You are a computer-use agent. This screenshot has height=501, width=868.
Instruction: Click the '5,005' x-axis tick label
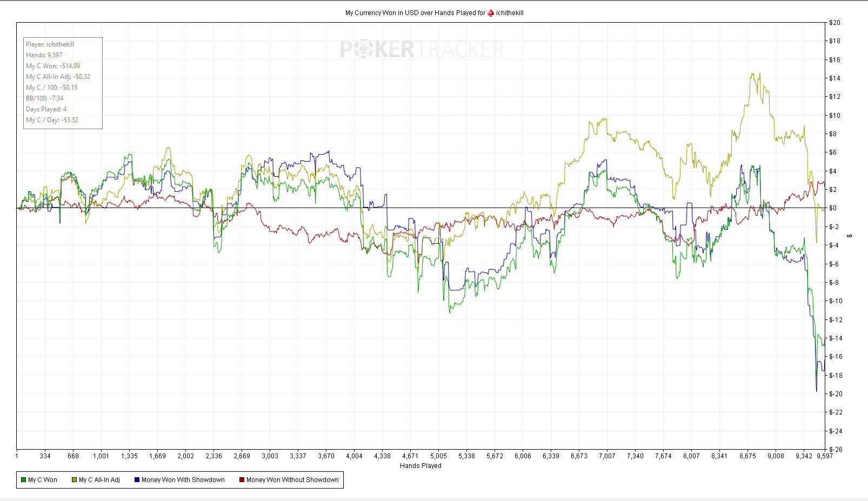click(x=438, y=456)
